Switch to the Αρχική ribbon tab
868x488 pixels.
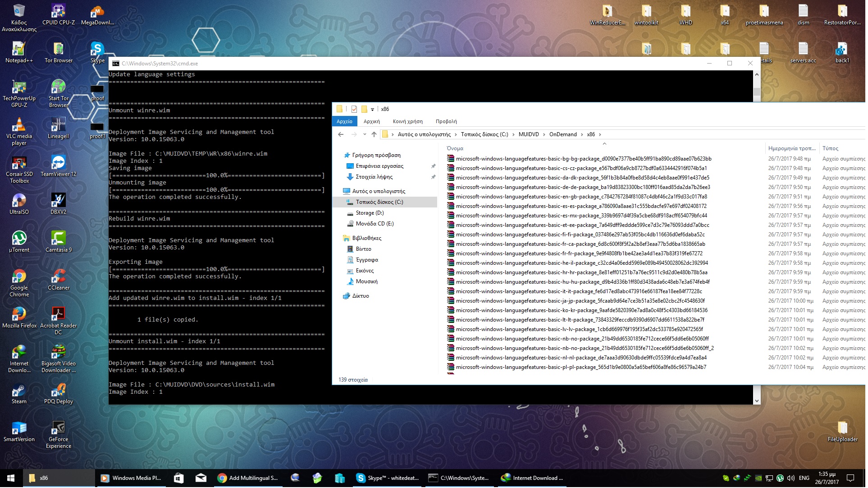click(x=373, y=122)
